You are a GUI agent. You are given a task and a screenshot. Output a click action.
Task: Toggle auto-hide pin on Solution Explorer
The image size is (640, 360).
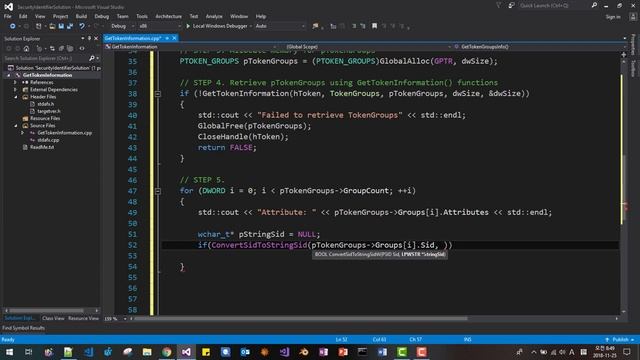pyautogui.click(x=89, y=38)
